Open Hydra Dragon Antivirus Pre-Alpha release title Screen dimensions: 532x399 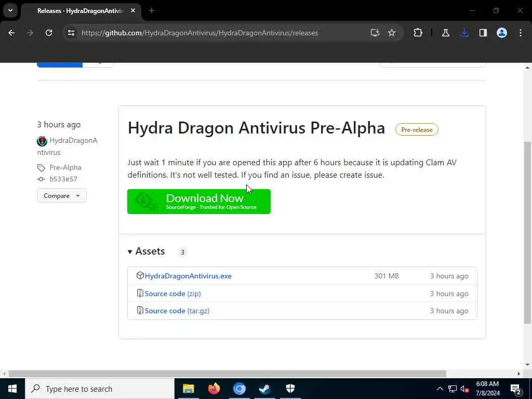(x=256, y=128)
